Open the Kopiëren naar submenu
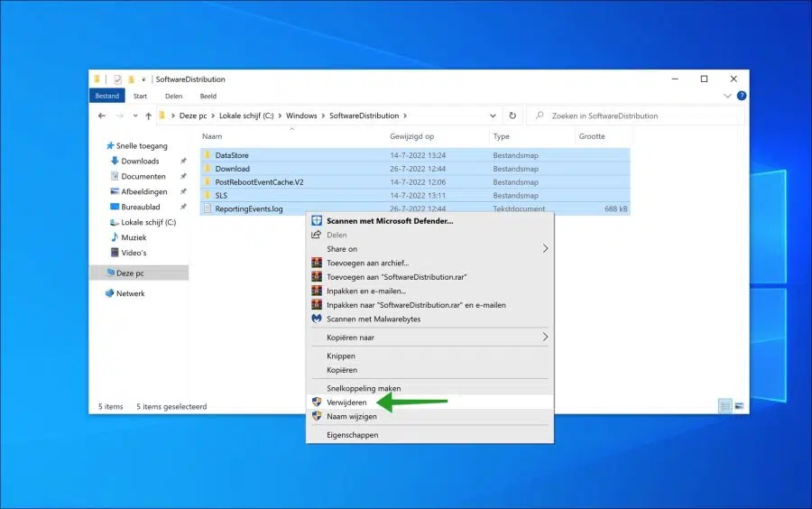Image resolution: width=812 pixels, height=509 pixels. coord(429,338)
